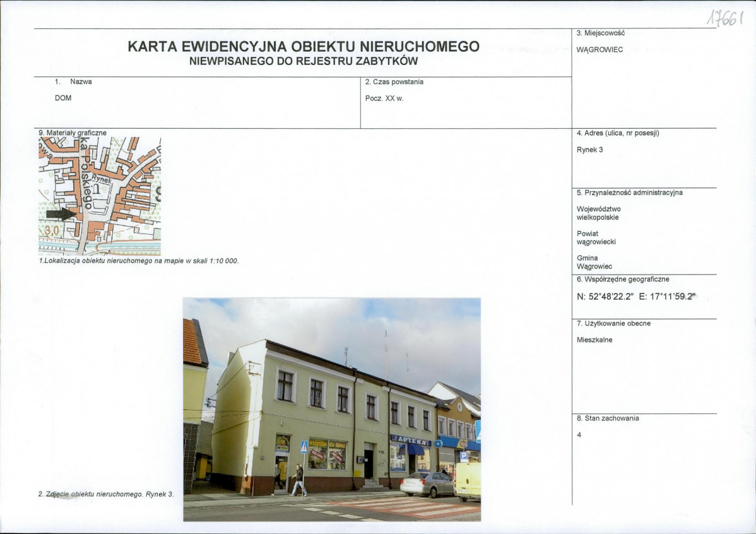
Task: Click the coordinates 'N: 52°48'22.2" E: 17°11'59.2"'
Action: click(637, 297)
